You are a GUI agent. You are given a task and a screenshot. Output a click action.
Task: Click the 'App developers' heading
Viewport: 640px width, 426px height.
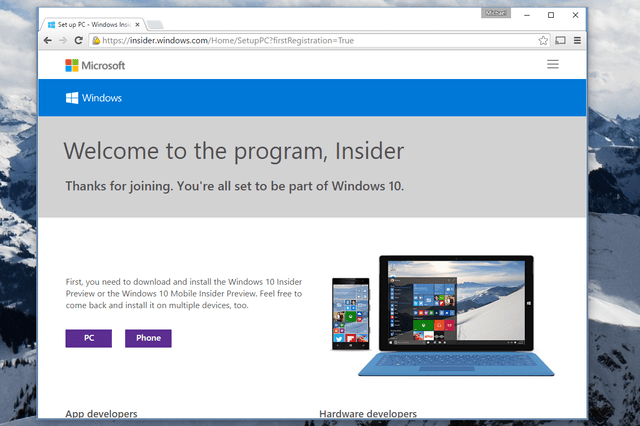click(101, 413)
